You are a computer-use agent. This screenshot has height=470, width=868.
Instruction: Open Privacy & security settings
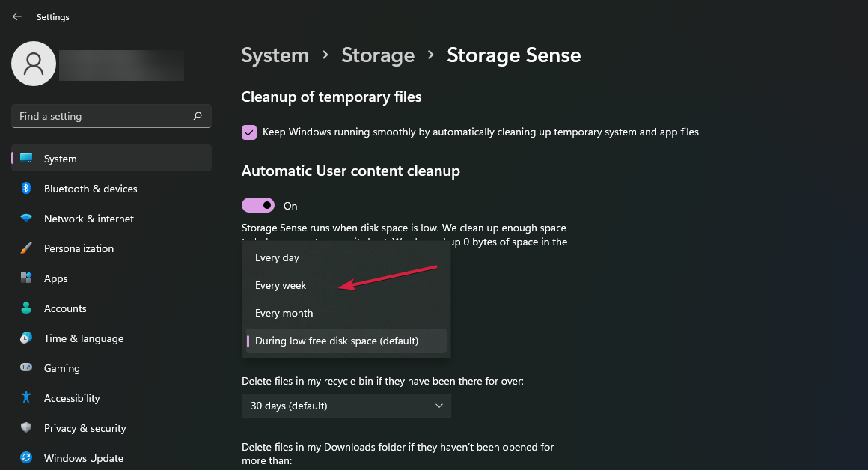tap(85, 428)
